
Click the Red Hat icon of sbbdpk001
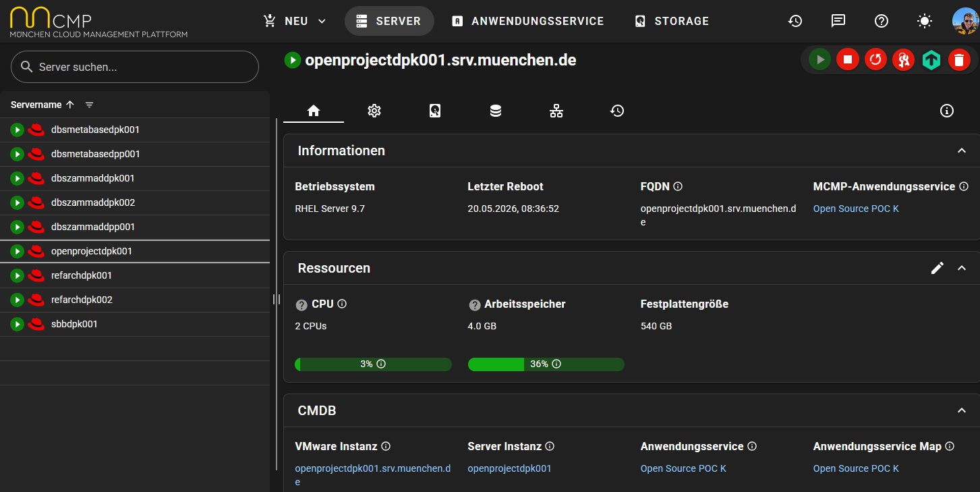click(x=36, y=324)
